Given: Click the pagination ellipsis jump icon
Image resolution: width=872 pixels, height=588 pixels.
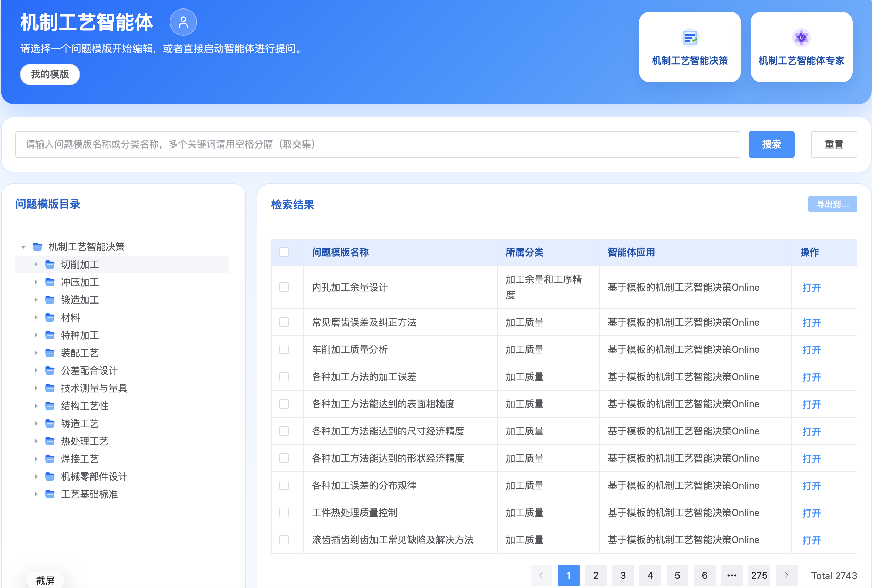Looking at the screenshot, I should (732, 575).
